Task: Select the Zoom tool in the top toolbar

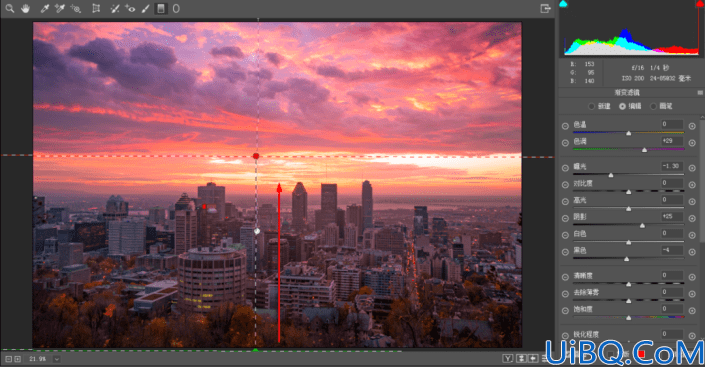Action: point(9,8)
